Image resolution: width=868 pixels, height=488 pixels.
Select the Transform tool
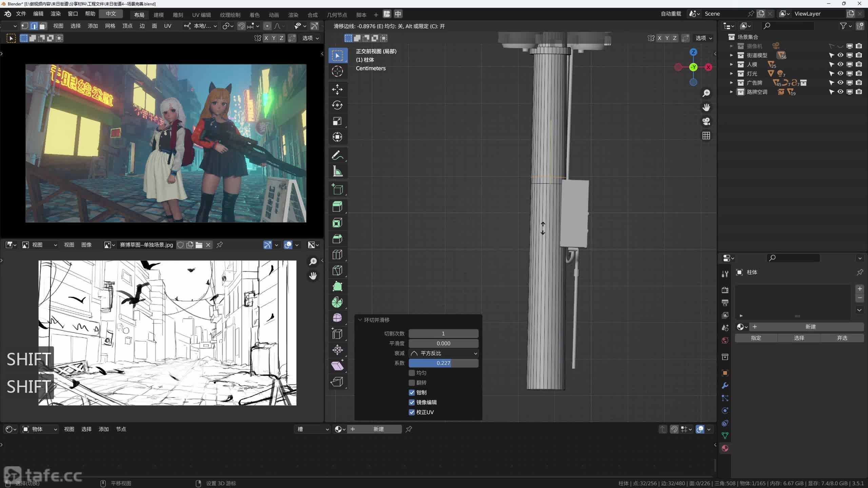pyautogui.click(x=337, y=137)
